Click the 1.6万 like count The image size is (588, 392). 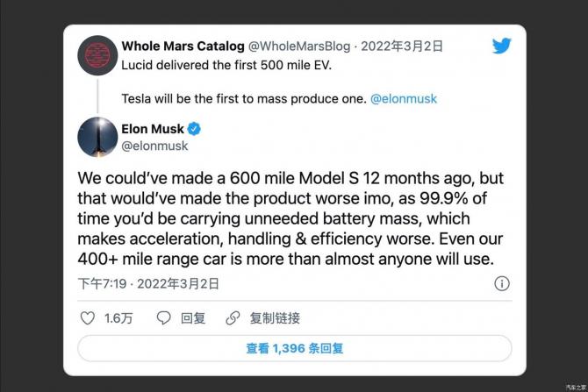coord(118,317)
